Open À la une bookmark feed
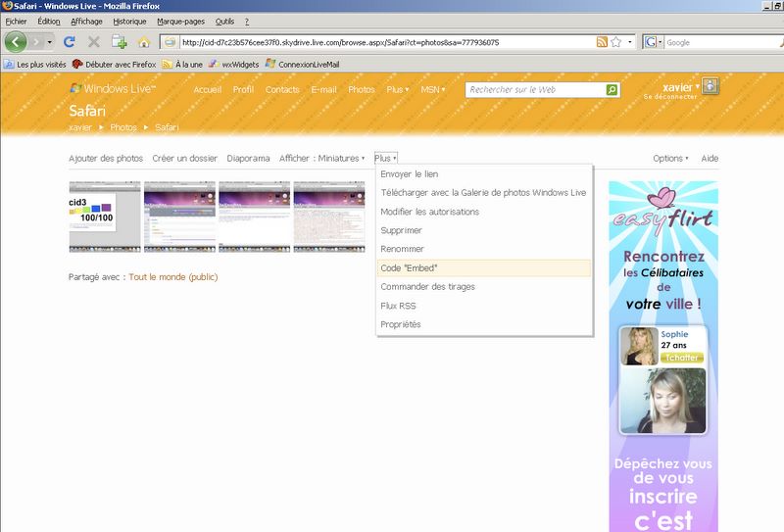This screenshot has width=784, height=532. coord(182,64)
